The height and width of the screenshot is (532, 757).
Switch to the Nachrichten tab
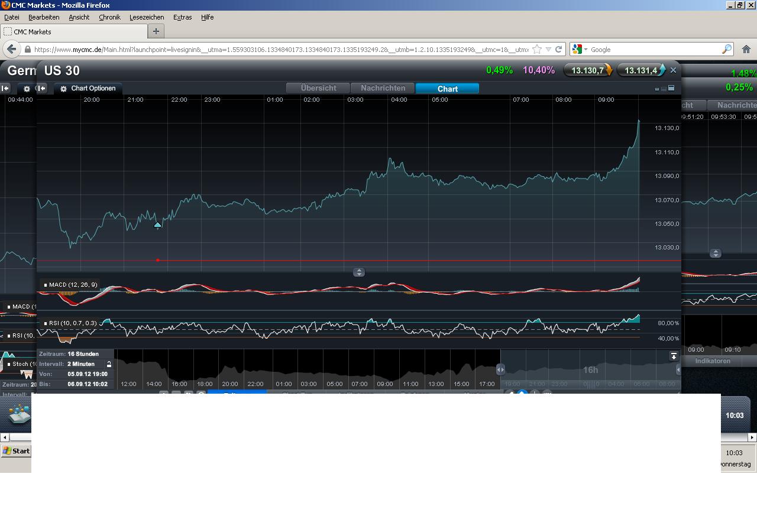click(x=383, y=88)
